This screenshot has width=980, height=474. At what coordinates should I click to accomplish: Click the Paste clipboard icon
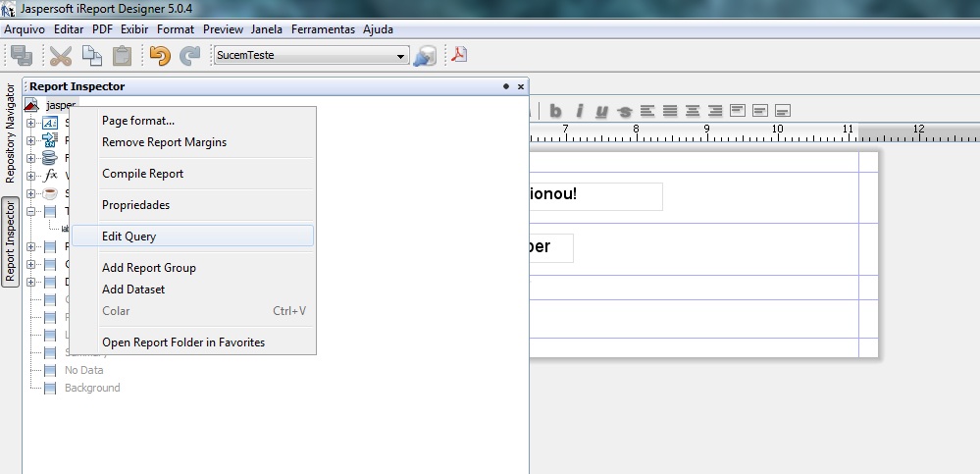tap(122, 56)
